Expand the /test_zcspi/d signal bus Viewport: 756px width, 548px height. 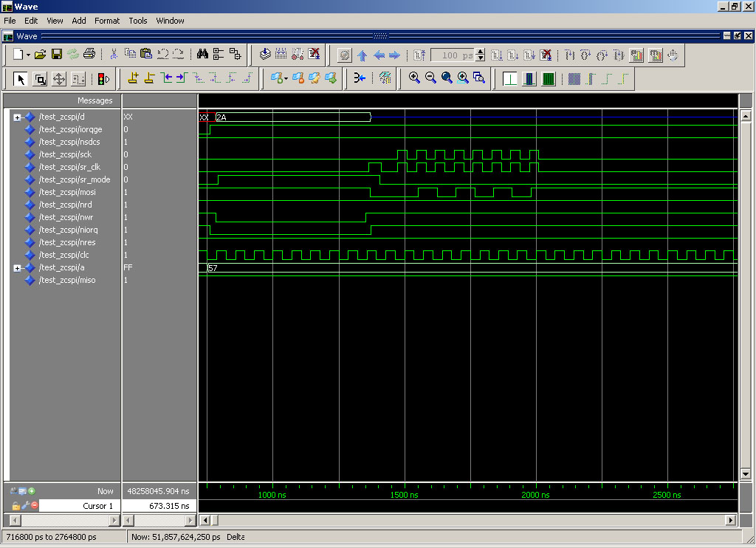tap(17, 117)
